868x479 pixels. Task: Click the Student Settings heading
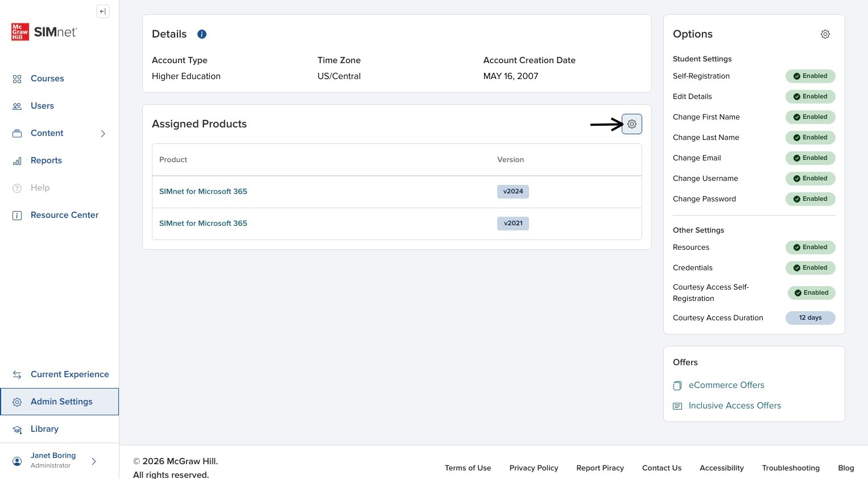tap(702, 59)
